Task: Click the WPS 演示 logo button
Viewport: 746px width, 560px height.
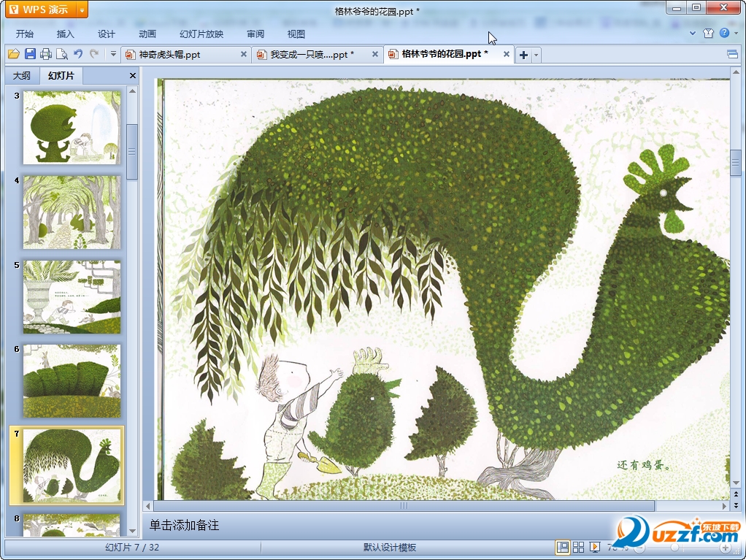Action: [x=41, y=9]
